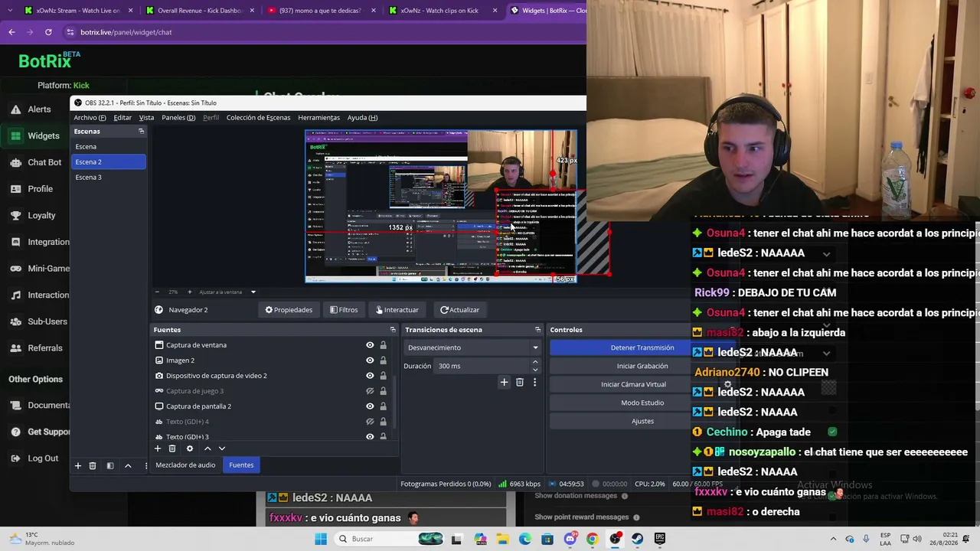
Task: Show the Captura de juego 3 source
Action: click(370, 391)
